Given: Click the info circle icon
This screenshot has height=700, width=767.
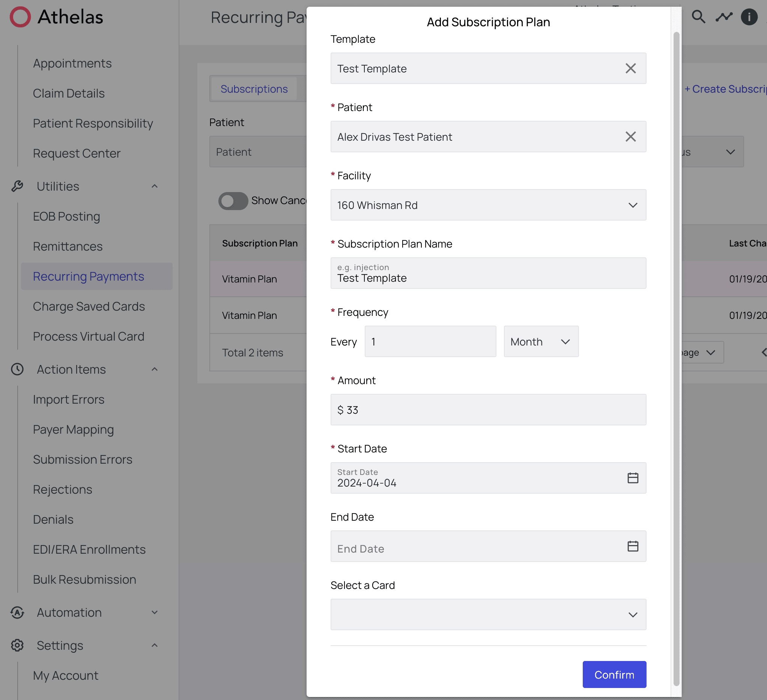Looking at the screenshot, I should 749,17.
